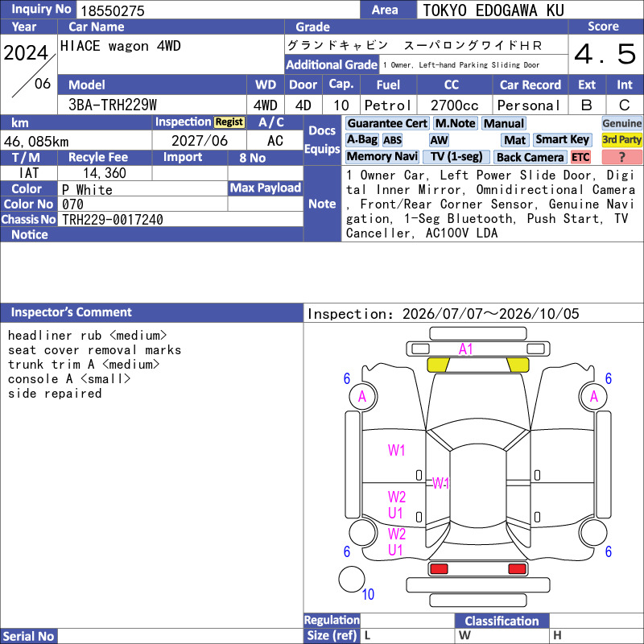This screenshot has width=644, height=644.
Task: Click the Back Camera equipment badge
Action: tap(530, 157)
